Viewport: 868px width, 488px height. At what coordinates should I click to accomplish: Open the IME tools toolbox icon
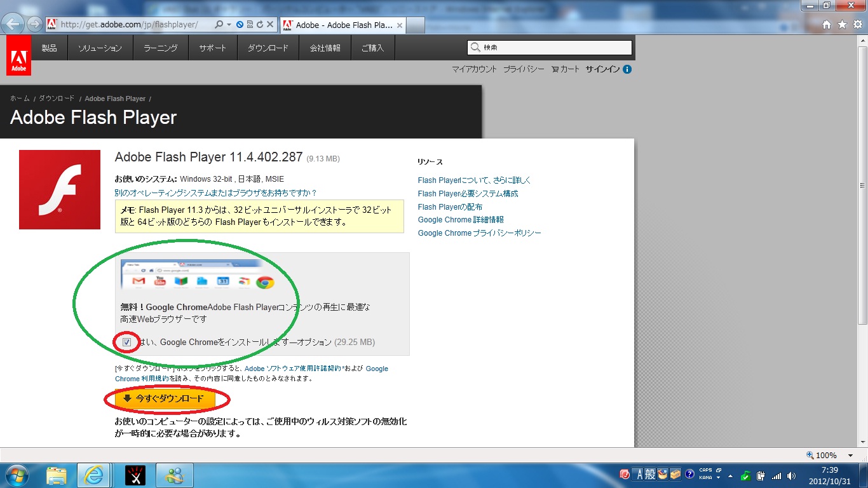675,475
